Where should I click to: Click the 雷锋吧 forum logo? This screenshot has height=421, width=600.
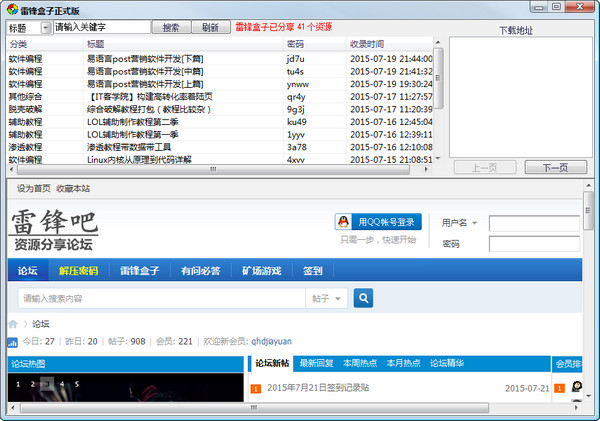click(x=54, y=230)
